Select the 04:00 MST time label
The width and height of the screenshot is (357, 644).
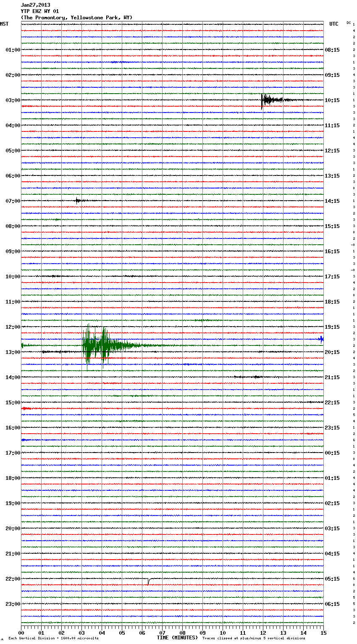coord(13,126)
